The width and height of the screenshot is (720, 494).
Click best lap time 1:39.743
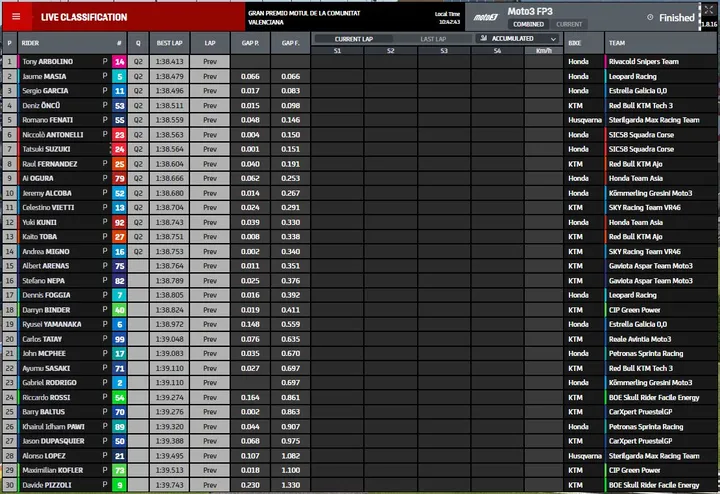[169, 485]
